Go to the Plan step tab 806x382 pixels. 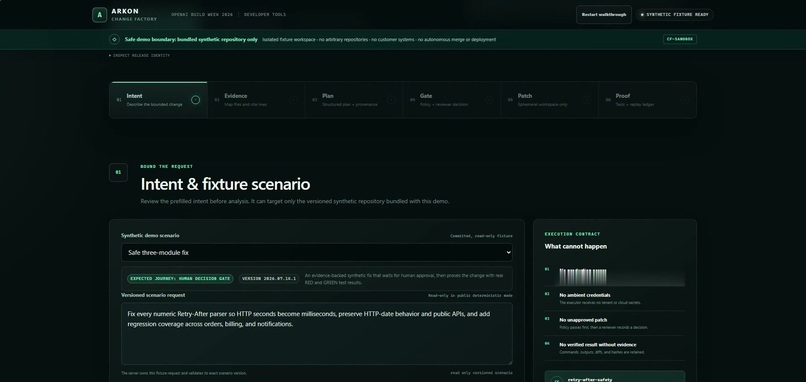354,100
